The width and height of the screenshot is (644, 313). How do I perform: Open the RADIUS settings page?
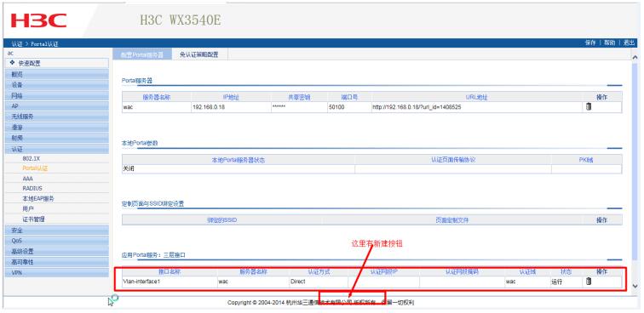click(x=32, y=188)
